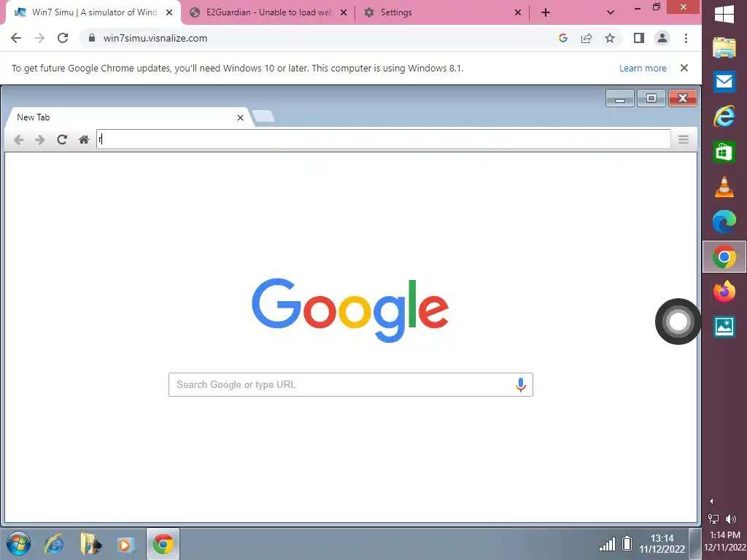
Task: Click the Win7 network signal icon
Action: pyautogui.click(x=608, y=544)
